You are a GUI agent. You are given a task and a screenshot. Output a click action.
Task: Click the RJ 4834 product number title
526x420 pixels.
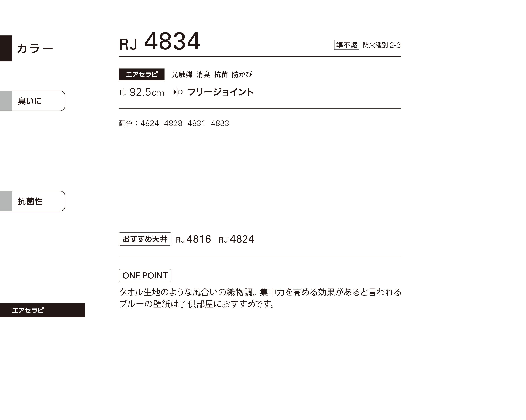(x=160, y=42)
